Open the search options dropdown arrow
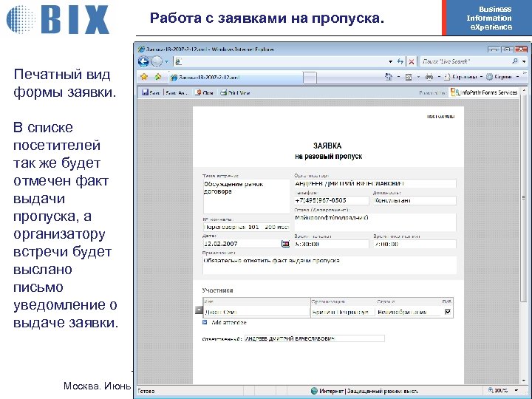 [x=524, y=62]
